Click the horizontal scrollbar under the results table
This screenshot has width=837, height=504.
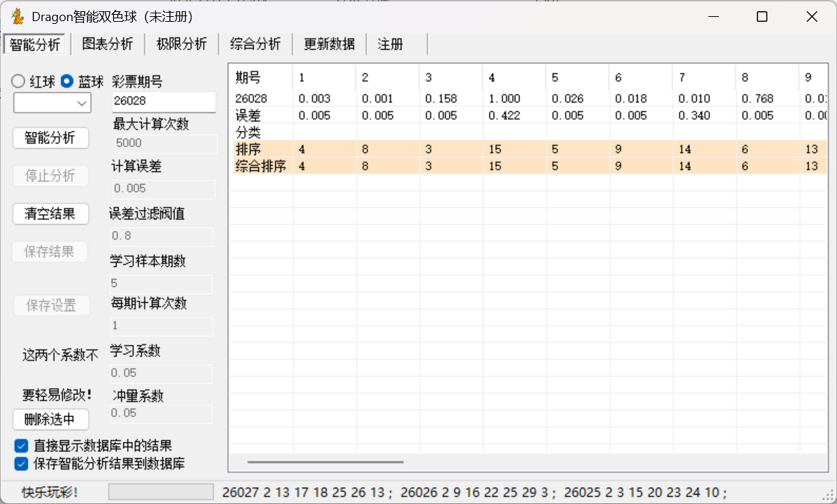tap(326, 462)
